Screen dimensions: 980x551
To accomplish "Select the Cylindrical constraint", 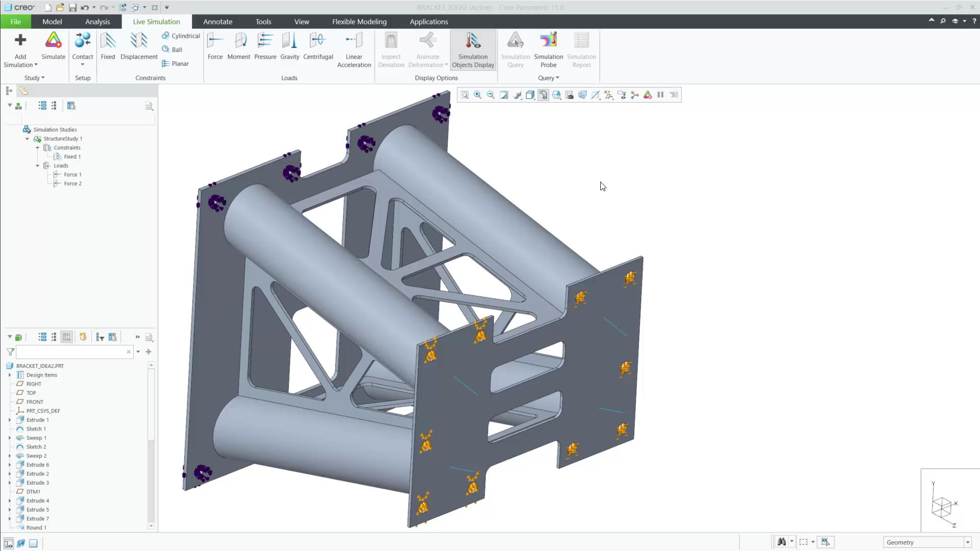I will tap(181, 36).
